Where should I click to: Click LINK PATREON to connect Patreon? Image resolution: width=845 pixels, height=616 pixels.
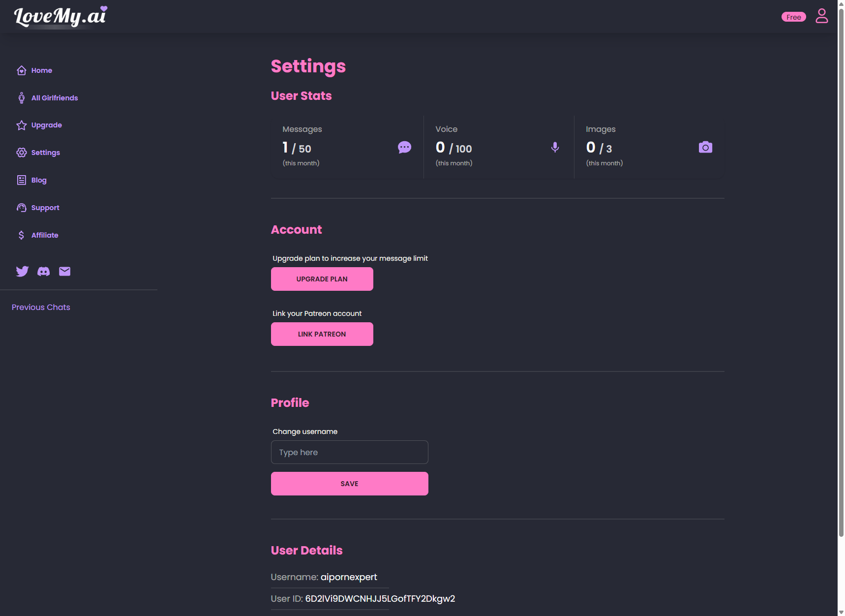322,334
